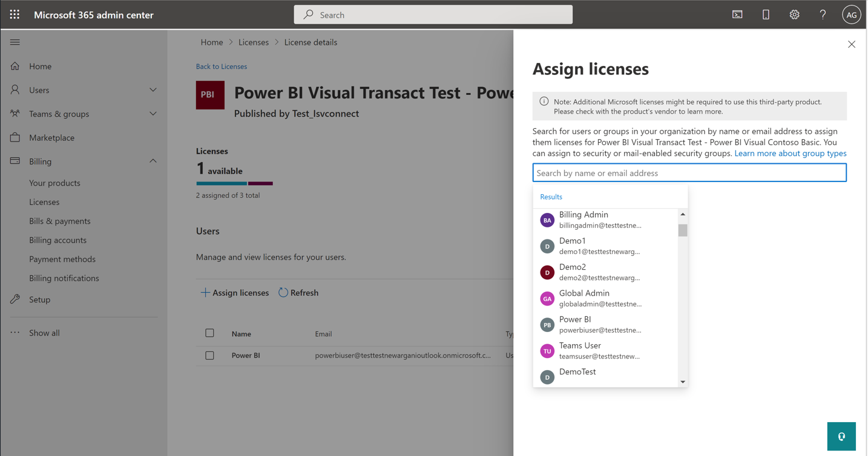Expand the Teams & groups chevron
868x456 pixels.
click(x=153, y=114)
